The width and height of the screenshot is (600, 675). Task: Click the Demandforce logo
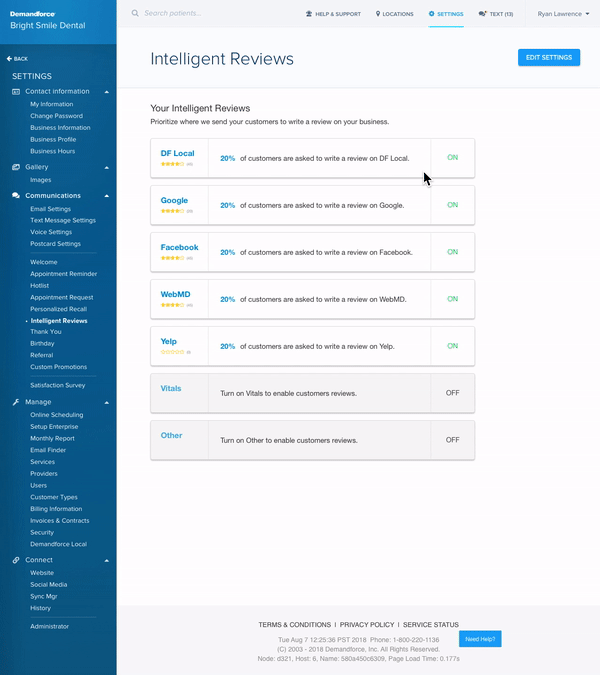tap(33, 14)
